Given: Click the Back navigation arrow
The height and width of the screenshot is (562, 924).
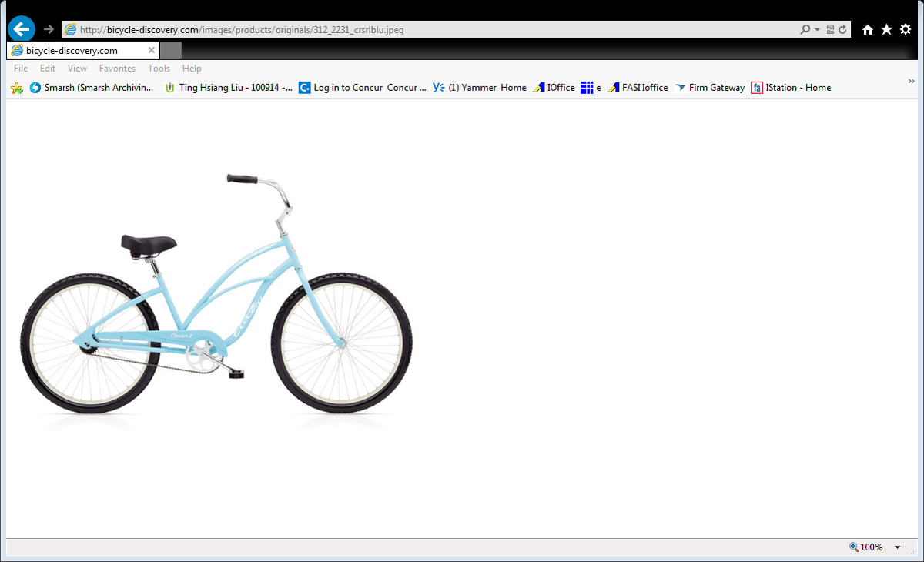Looking at the screenshot, I should [x=21, y=28].
